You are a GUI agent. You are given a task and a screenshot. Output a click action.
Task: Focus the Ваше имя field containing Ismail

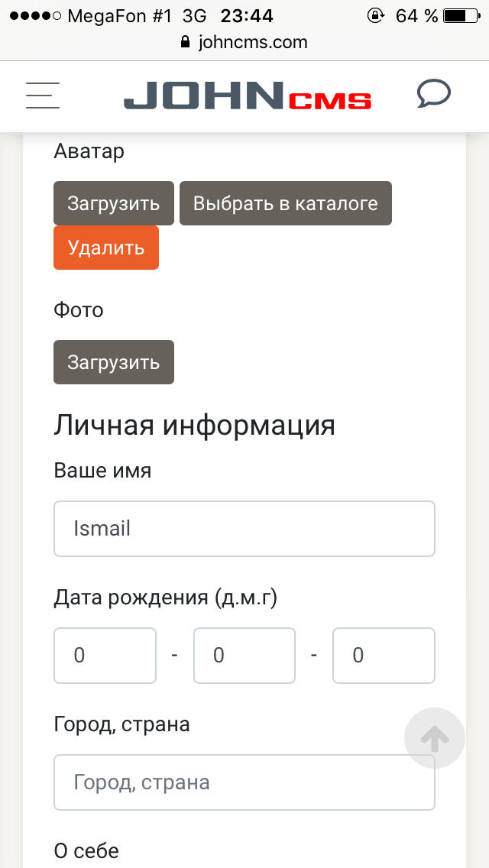tap(244, 529)
